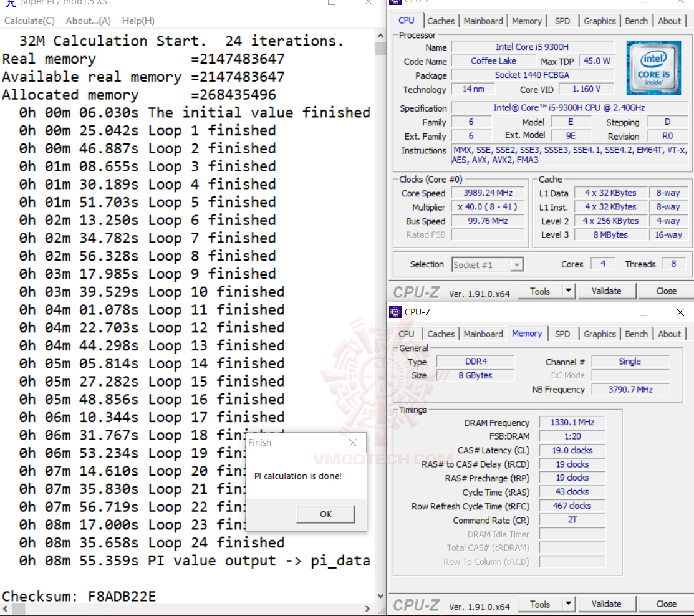Open the Calculate(C) menu
Image resolution: width=694 pixels, height=616 pixels.
(30, 21)
